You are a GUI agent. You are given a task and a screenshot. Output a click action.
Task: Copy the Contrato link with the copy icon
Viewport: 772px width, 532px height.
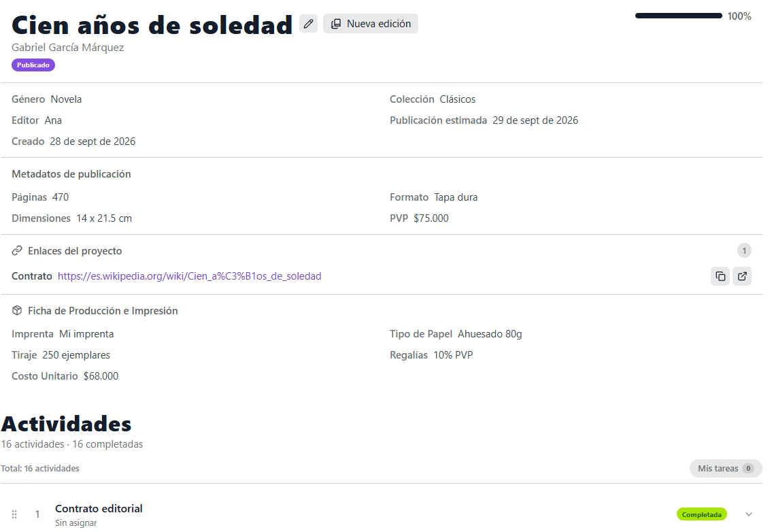(720, 276)
